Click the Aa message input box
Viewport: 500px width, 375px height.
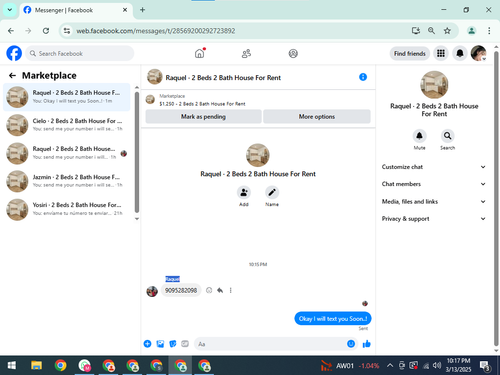click(x=270, y=344)
